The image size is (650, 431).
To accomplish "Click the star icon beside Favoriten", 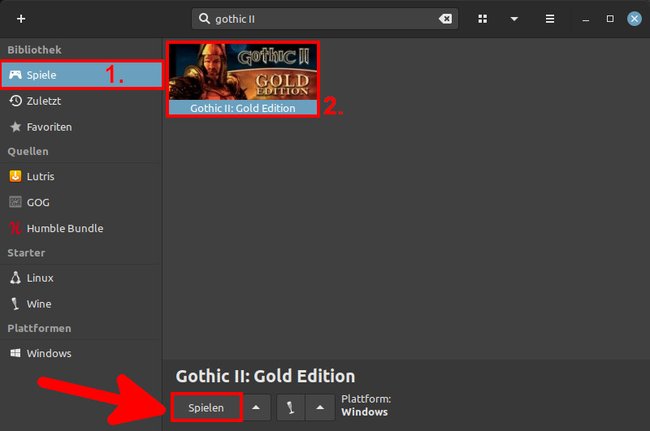I will pos(15,127).
